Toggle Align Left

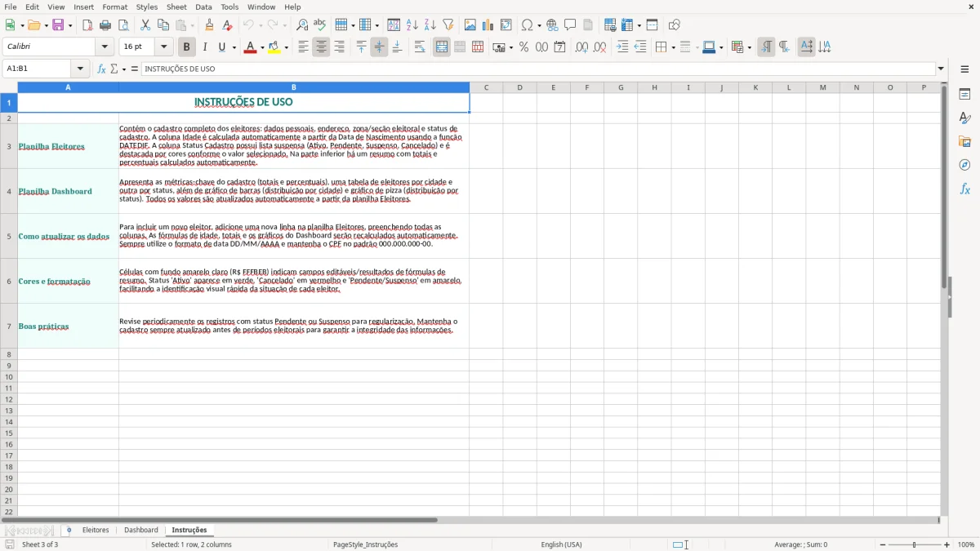(x=303, y=47)
